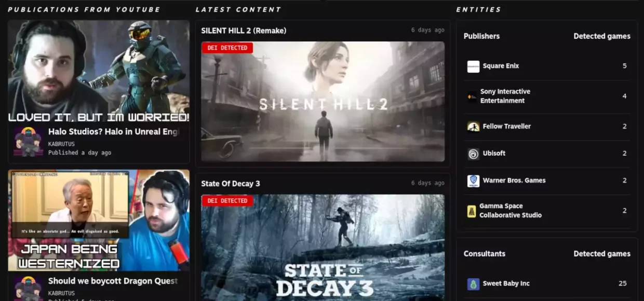This screenshot has height=301, width=644.
Task: Click '6 days ago' next to Silent Hill 2
Action: [x=428, y=30]
